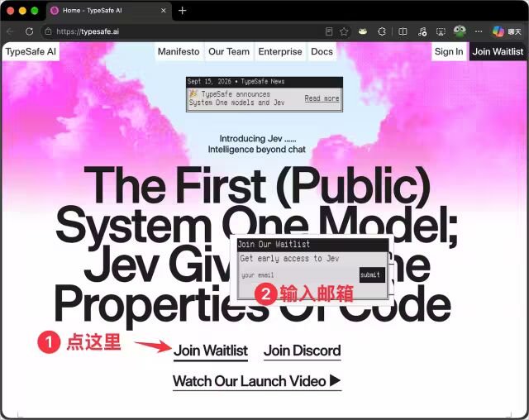
Task: Open the Docs nav item
Action: click(x=322, y=51)
